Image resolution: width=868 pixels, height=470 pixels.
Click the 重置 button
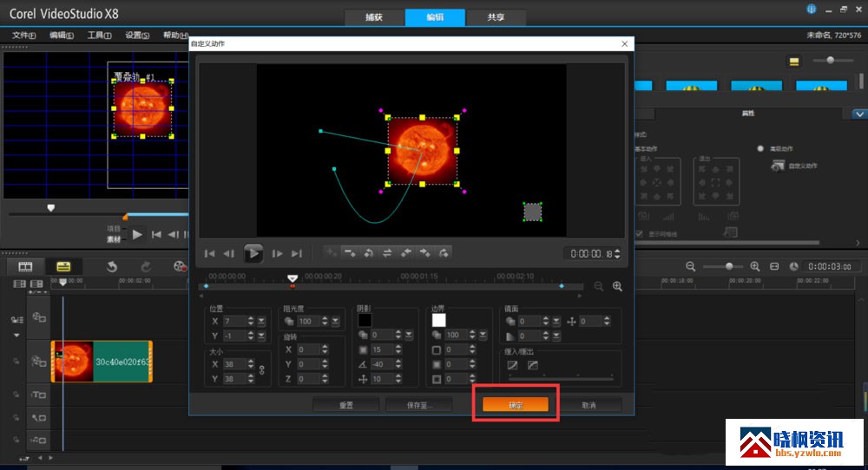(x=345, y=405)
